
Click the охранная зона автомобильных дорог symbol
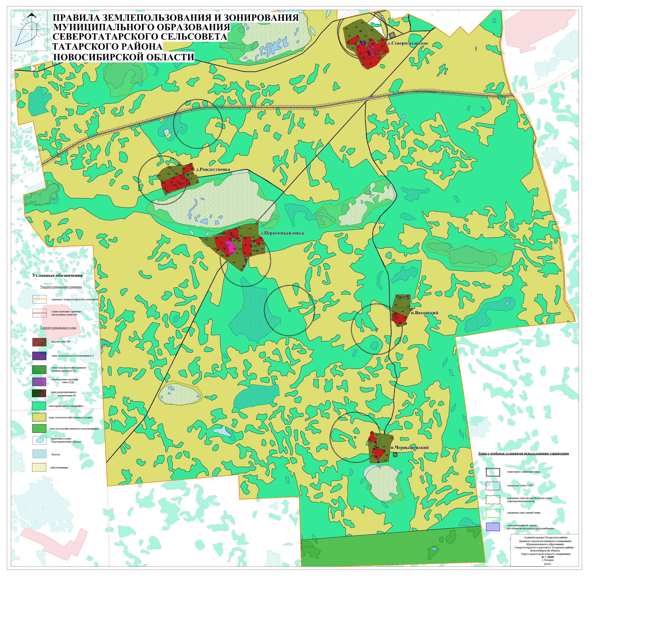[x=493, y=500]
